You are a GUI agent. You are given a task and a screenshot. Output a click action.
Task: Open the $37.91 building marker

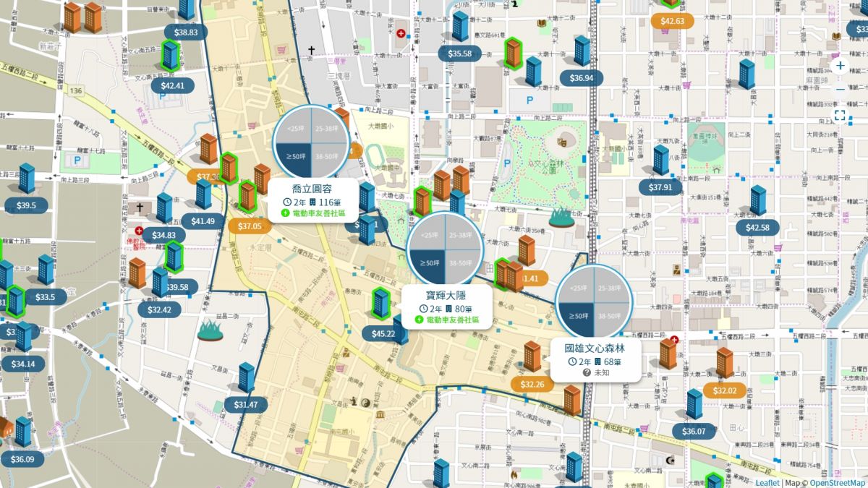click(x=660, y=187)
